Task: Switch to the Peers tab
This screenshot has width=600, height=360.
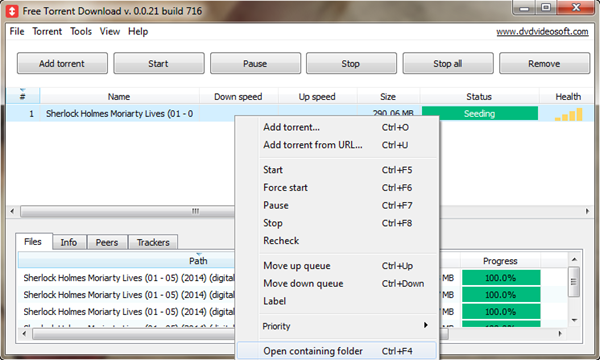Action: click(107, 243)
